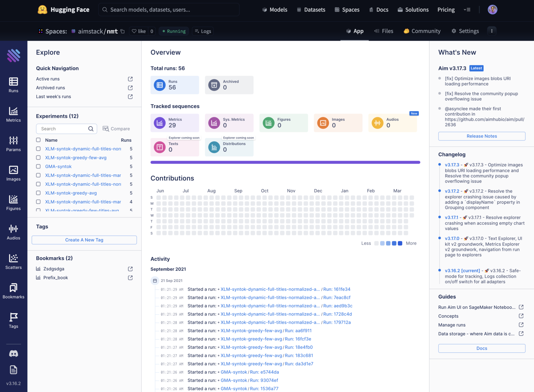Open Images explorer in sidebar
The width and height of the screenshot is (534, 392).
pyautogui.click(x=14, y=174)
